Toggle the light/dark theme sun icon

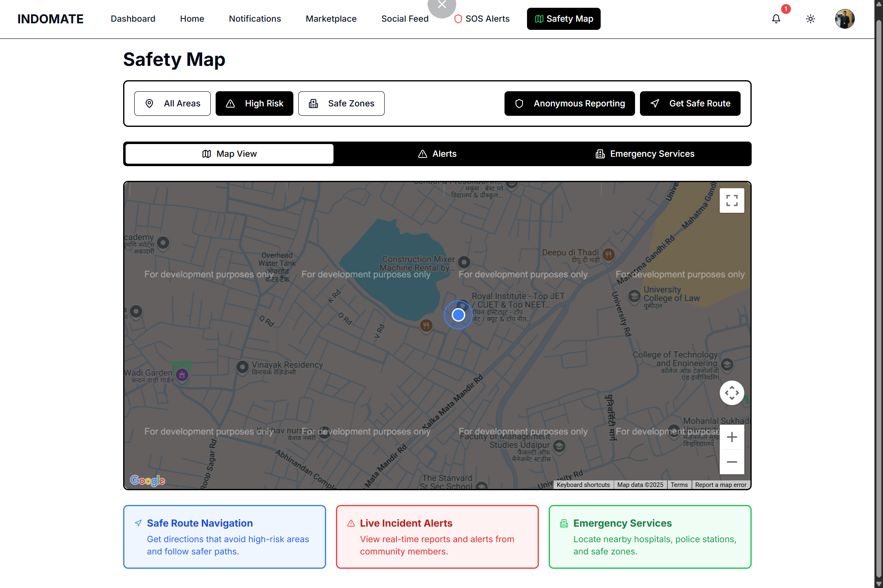coord(810,19)
